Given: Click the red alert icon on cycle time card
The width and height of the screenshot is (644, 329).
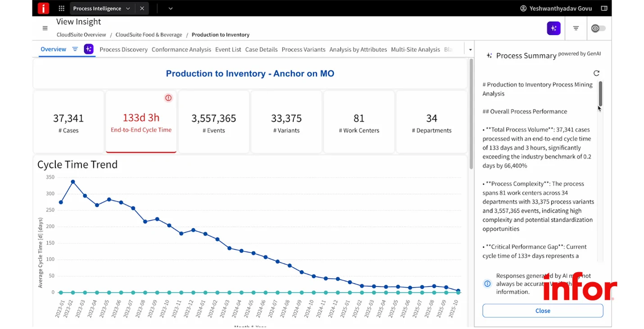Looking at the screenshot, I should [168, 98].
